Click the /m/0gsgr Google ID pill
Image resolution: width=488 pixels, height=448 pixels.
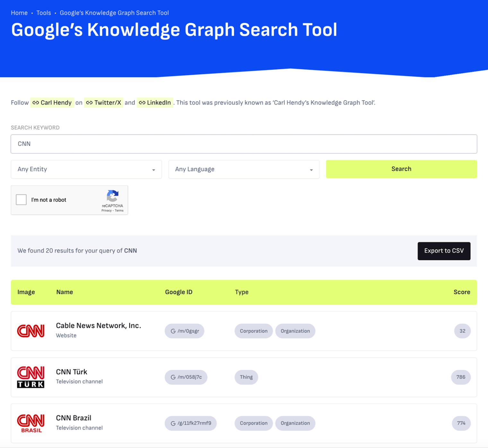185,331
